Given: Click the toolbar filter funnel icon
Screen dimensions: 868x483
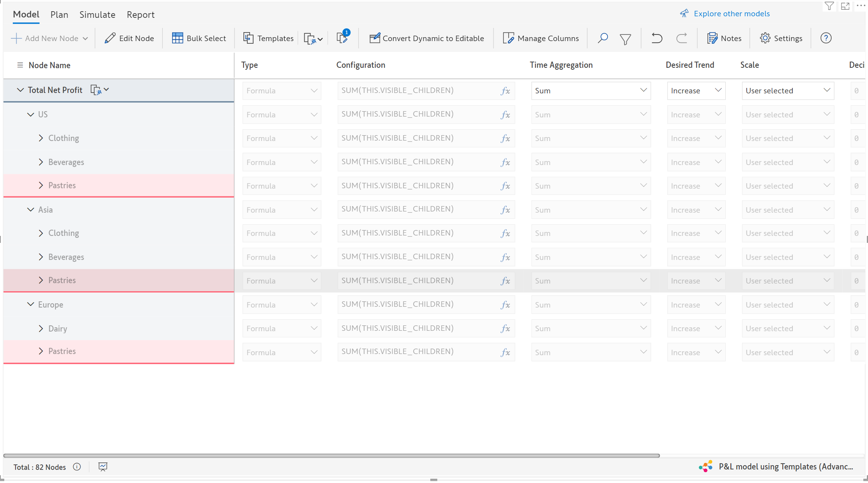Looking at the screenshot, I should pyautogui.click(x=625, y=39).
